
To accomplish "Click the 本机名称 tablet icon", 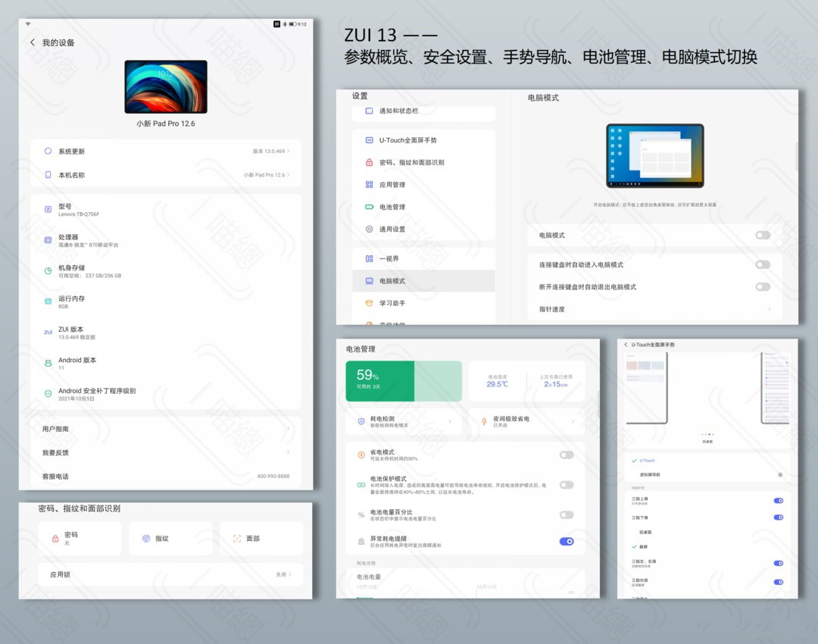I will (48, 175).
